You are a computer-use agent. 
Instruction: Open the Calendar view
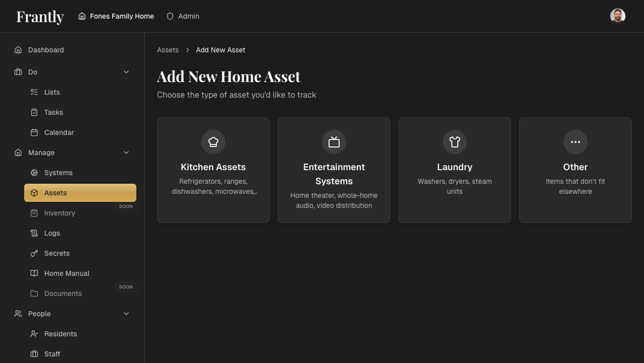point(59,132)
